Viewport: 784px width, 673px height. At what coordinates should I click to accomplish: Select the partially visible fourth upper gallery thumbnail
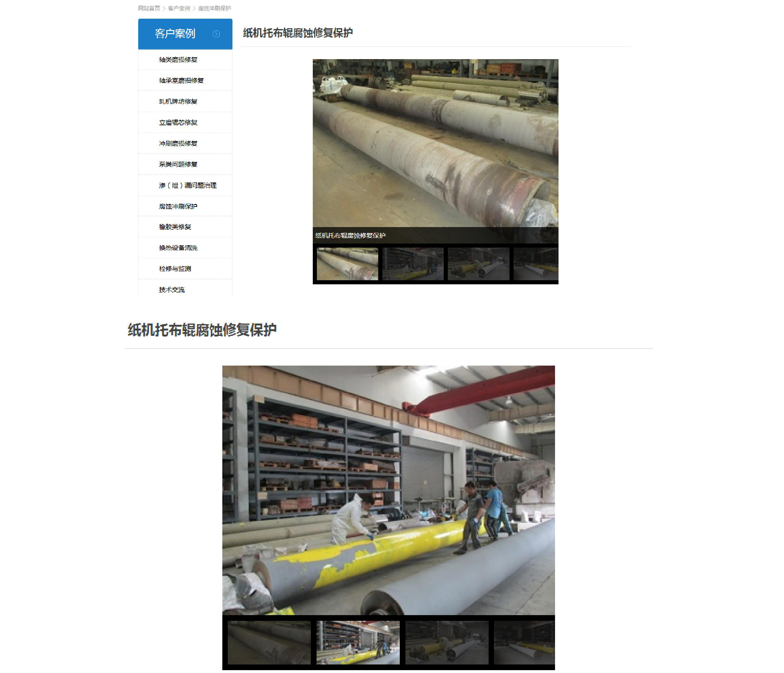(536, 264)
